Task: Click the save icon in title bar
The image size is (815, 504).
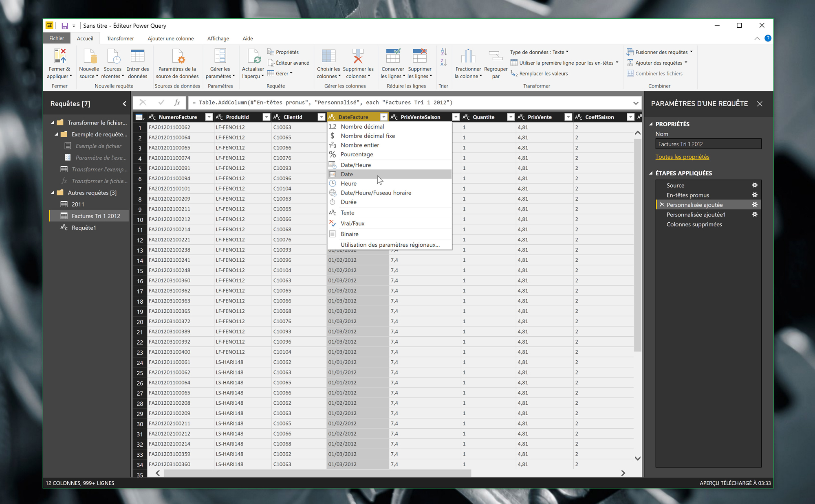Action: coord(64,26)
